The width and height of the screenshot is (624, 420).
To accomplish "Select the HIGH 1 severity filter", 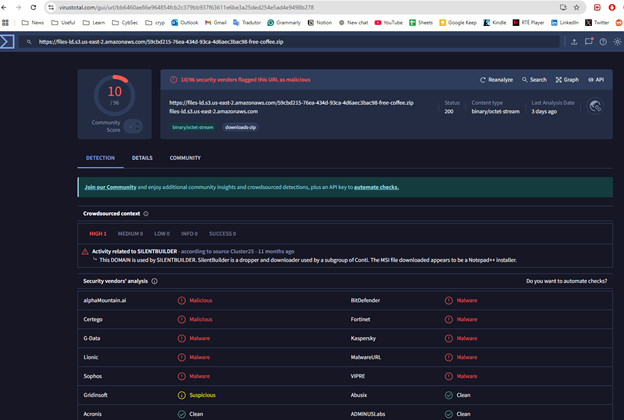I will click(x=98, y=233).
